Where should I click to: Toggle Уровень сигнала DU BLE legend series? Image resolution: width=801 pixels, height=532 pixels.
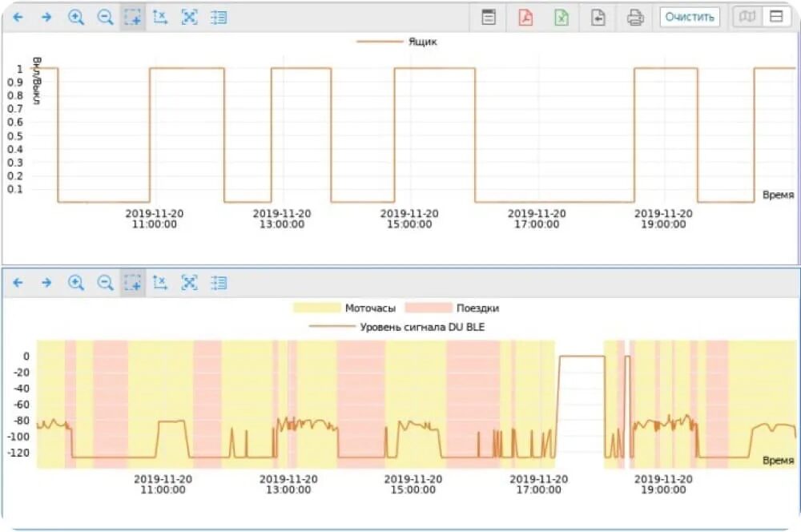[x=396, y=326]
